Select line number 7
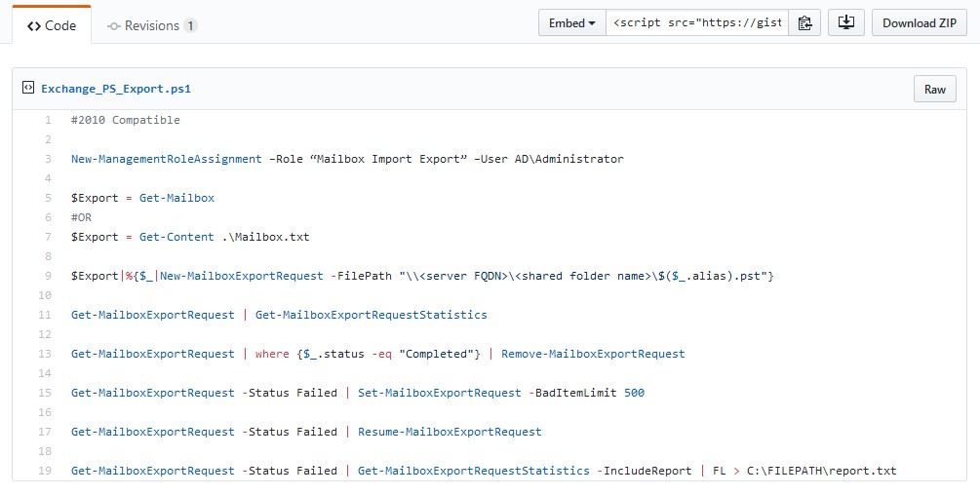 pos(48,237)
